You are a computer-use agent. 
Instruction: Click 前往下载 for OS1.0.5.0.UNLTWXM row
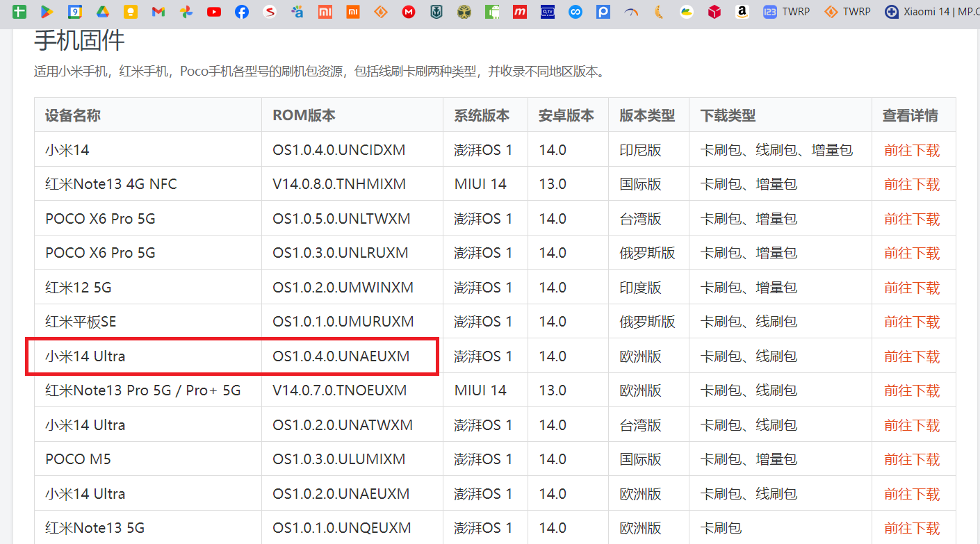[912, 219]
